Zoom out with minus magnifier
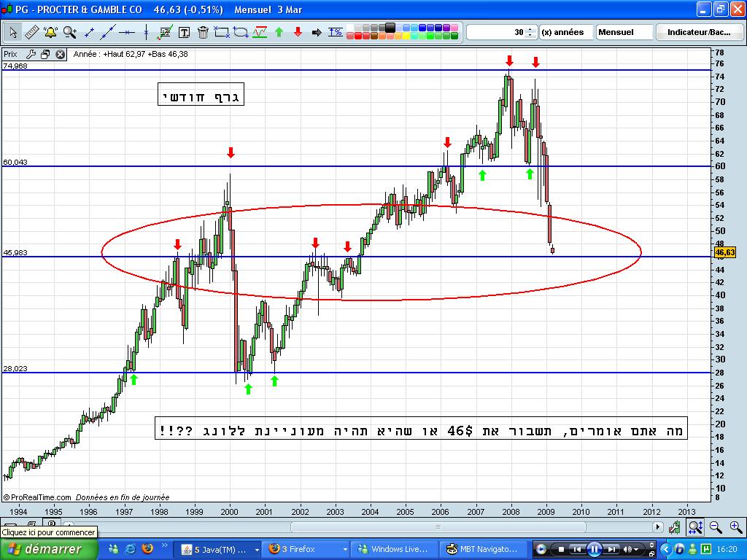This screenshot has width=747, height=560. (716, 527)
